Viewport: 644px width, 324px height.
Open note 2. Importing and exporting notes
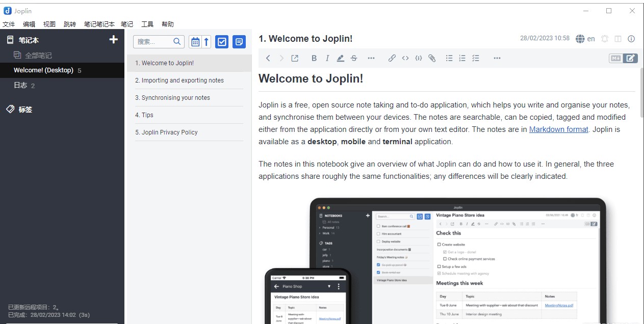189,80
